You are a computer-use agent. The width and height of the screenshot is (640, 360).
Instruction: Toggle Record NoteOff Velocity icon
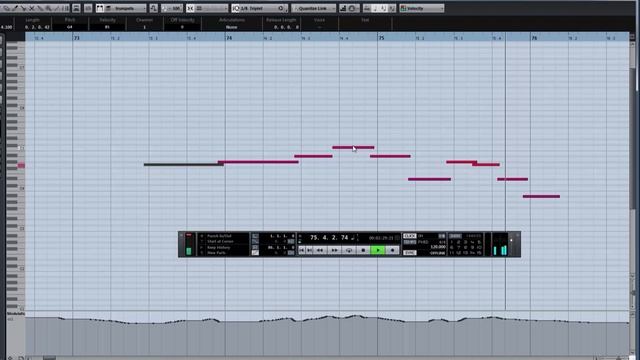coord(391,8)
